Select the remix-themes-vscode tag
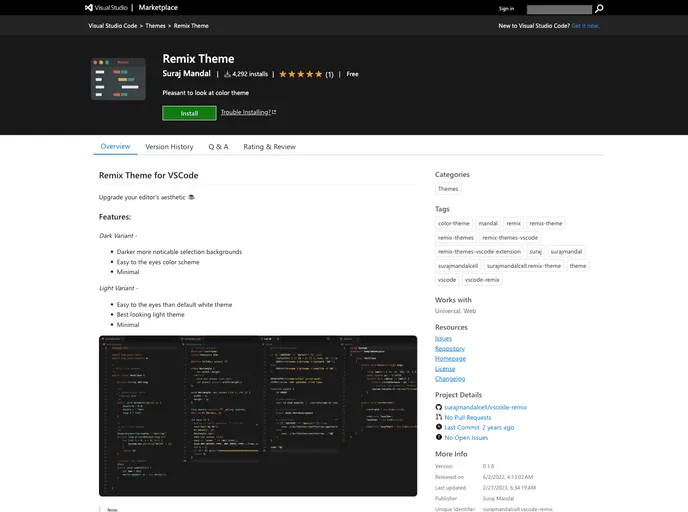The height and width of the screenshot is (512, 688). (510, 237)
